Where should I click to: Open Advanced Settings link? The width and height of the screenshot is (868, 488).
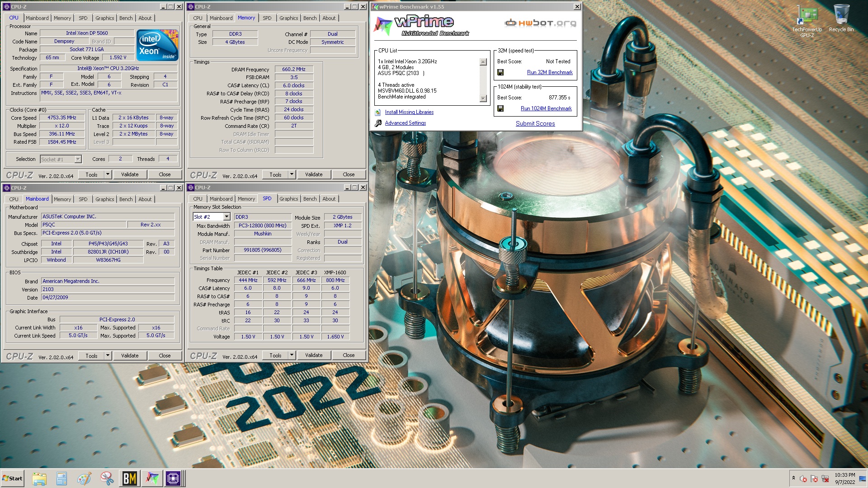[406, 123]
